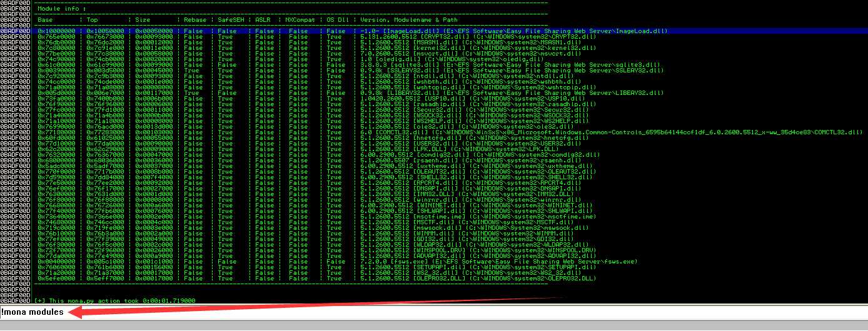Select the WINSPOOL.DRV module row
The height and width of the screenshot is (331, 868).
click(434, 250)
